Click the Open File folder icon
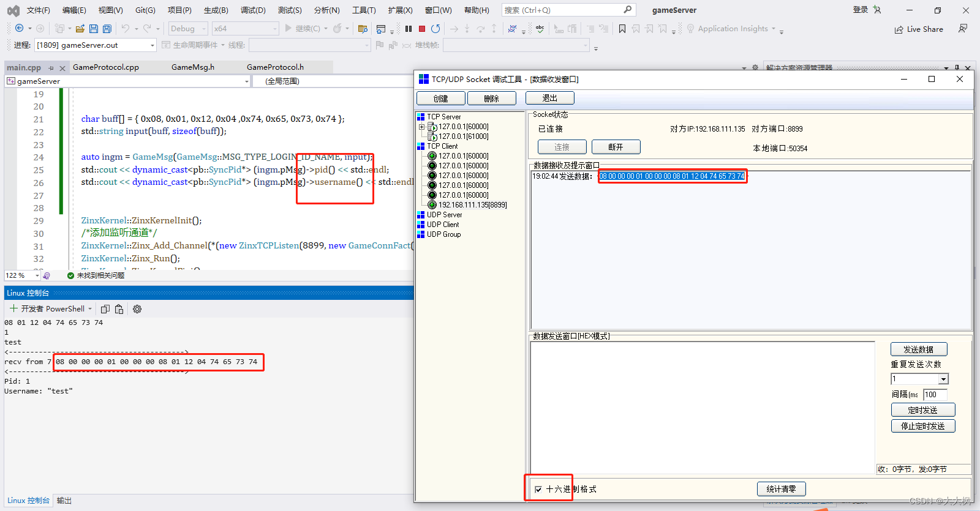980x511 pixels. [80, 28]
